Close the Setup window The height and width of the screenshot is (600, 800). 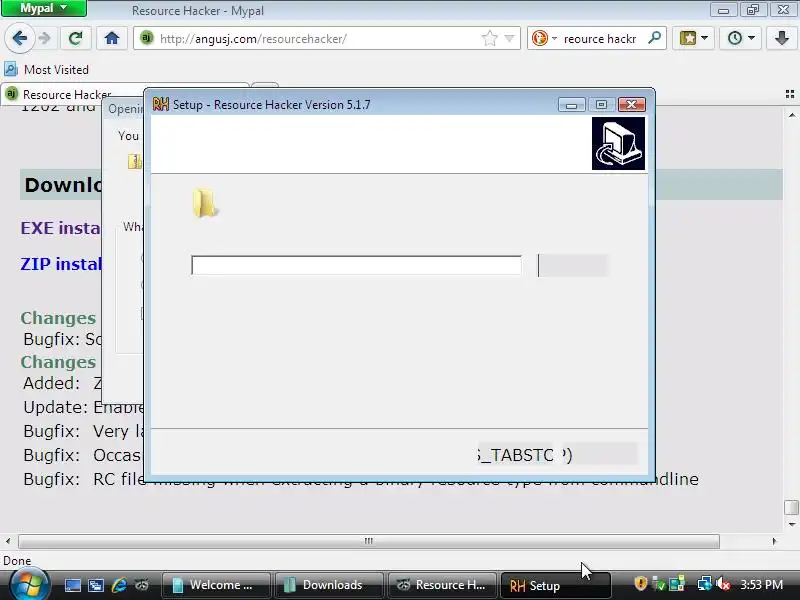[632, 105]
